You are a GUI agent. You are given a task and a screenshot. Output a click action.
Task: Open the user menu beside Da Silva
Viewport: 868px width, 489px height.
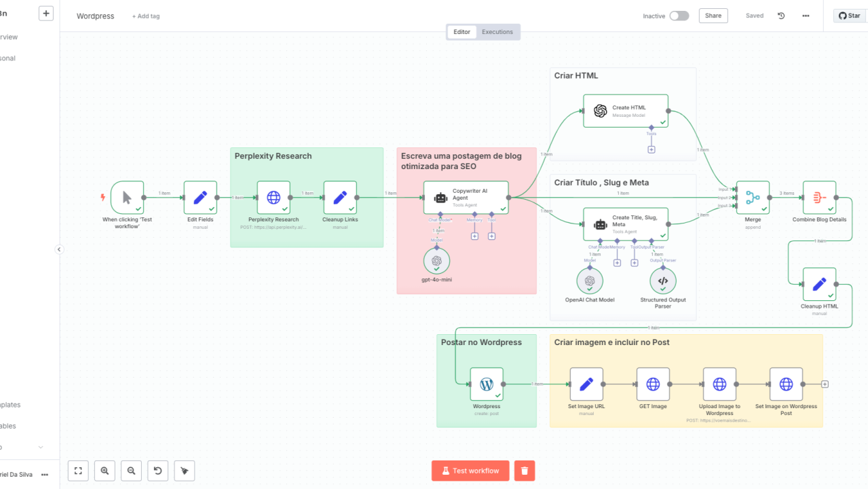pyautogui.click(x=45, y=475)
